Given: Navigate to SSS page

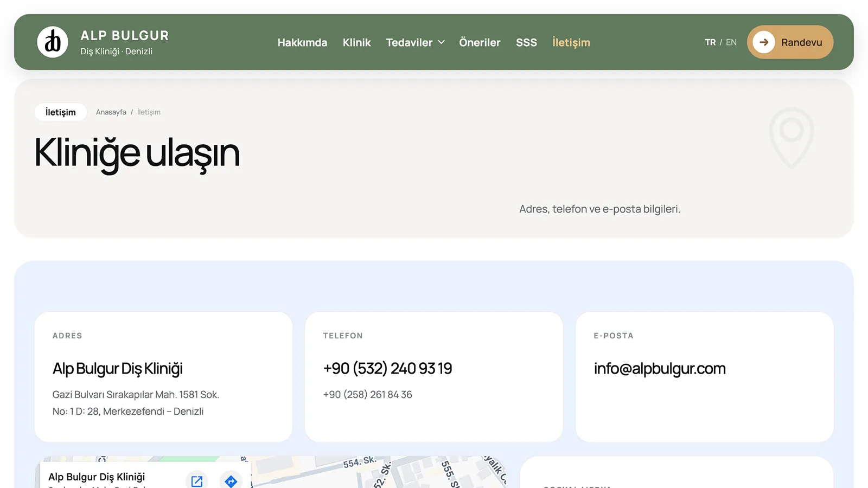Looking at the screenshot, I should 526,42.
